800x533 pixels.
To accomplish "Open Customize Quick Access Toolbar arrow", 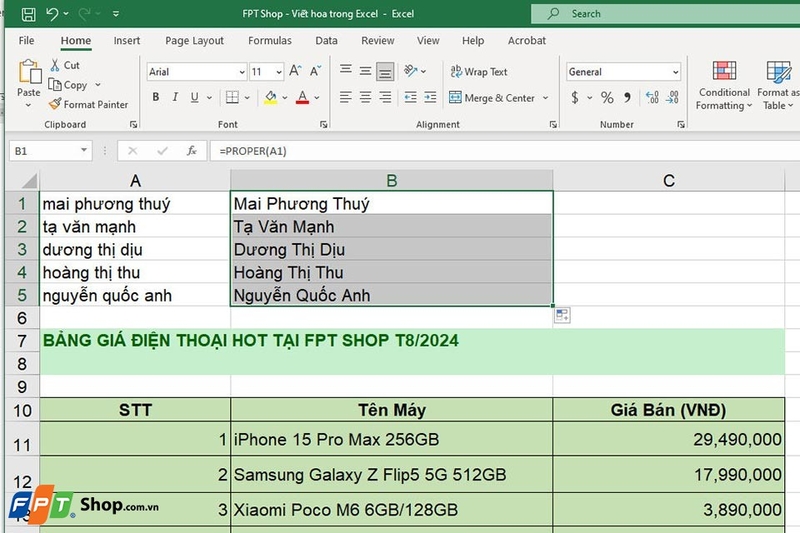I will pyautogui.click(x=116, y=14).
